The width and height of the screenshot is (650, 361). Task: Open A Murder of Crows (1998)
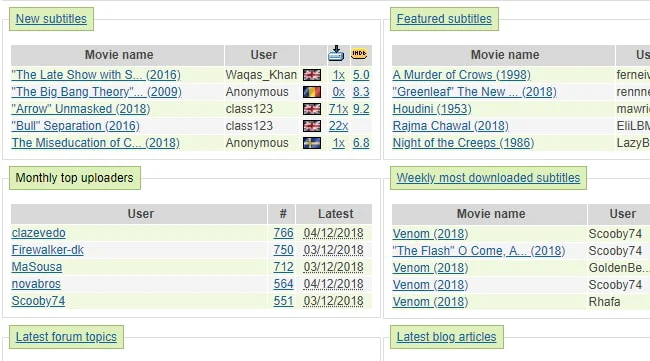461,75
